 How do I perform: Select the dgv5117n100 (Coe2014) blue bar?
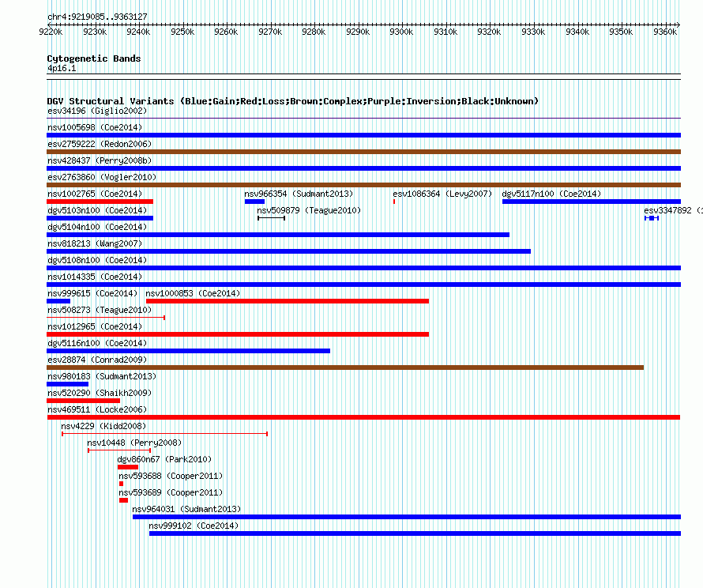point(592,202)
